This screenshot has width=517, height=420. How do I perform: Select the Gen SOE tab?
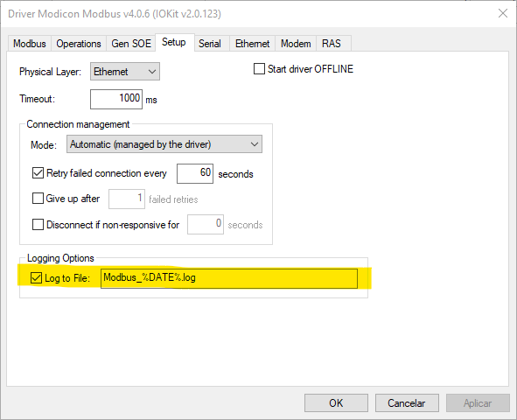click(131, 44)
